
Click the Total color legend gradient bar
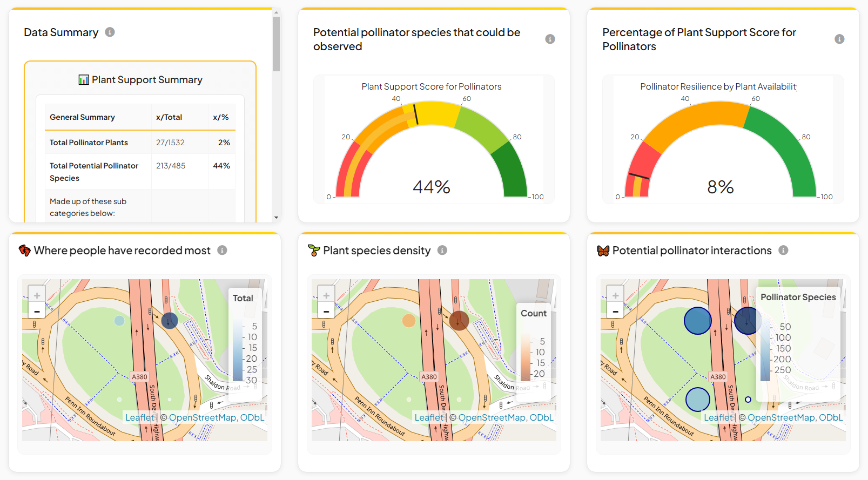[238, 351]
